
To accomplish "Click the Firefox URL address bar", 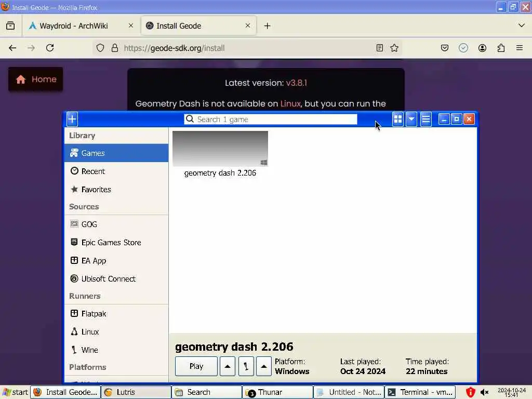I will tap(248, 48).
